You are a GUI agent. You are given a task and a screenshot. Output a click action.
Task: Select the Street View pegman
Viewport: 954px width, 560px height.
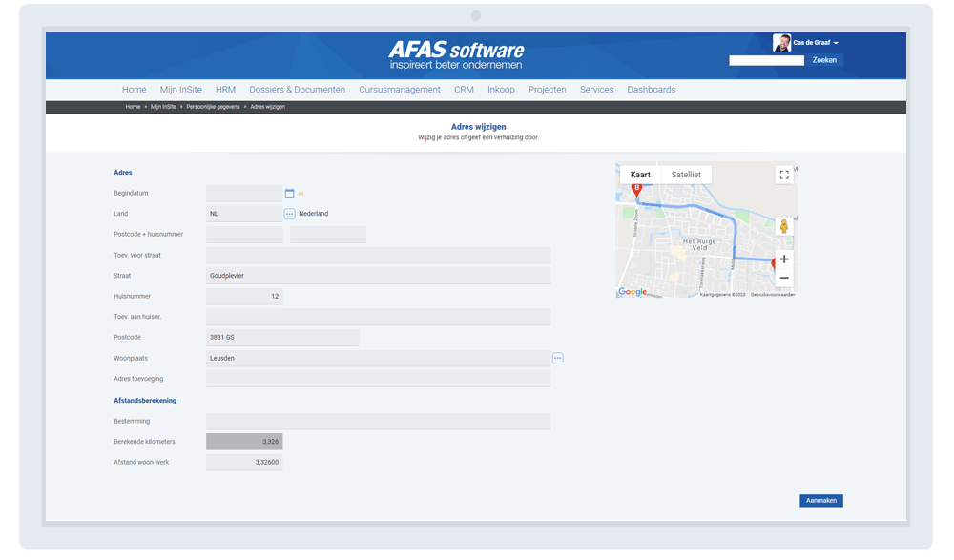coord(783,226)
